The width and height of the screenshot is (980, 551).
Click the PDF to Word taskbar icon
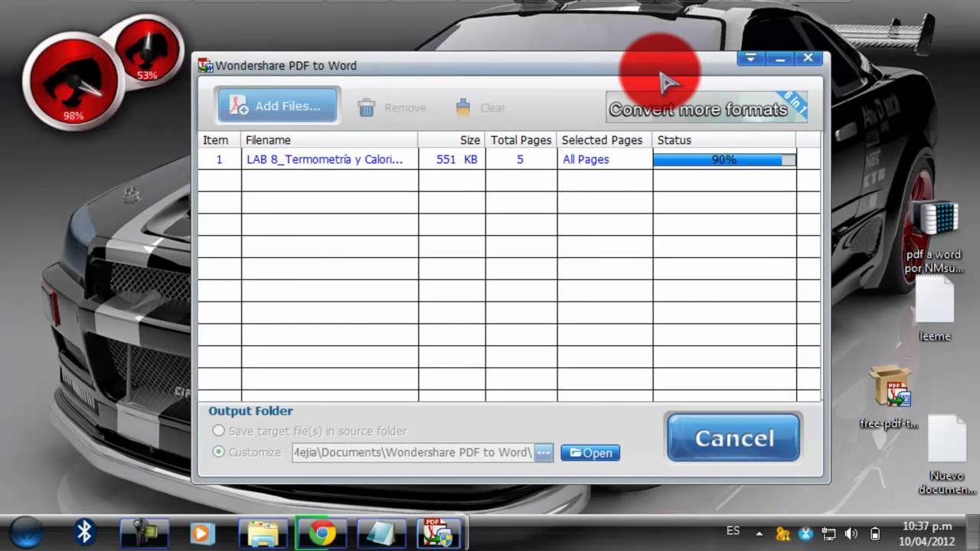click(x=438, y=533)
